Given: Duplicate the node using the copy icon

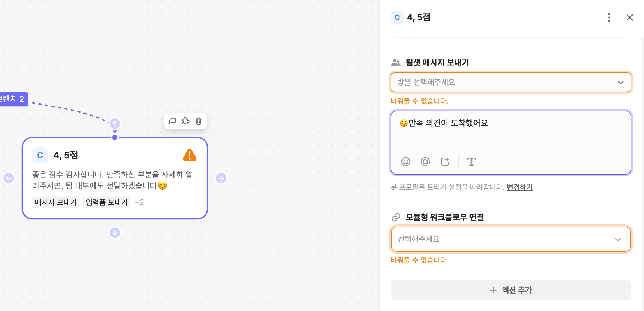Looking at the screenshot, I should coord(173,121).
